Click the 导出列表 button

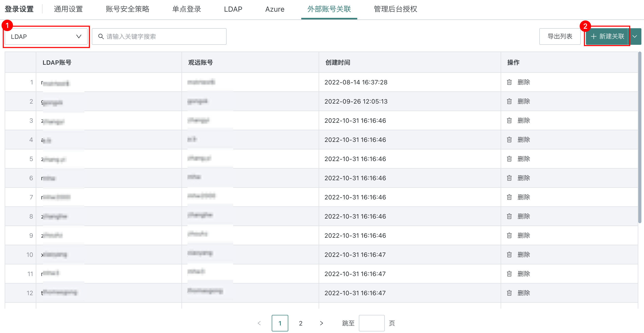pos(560,37)
